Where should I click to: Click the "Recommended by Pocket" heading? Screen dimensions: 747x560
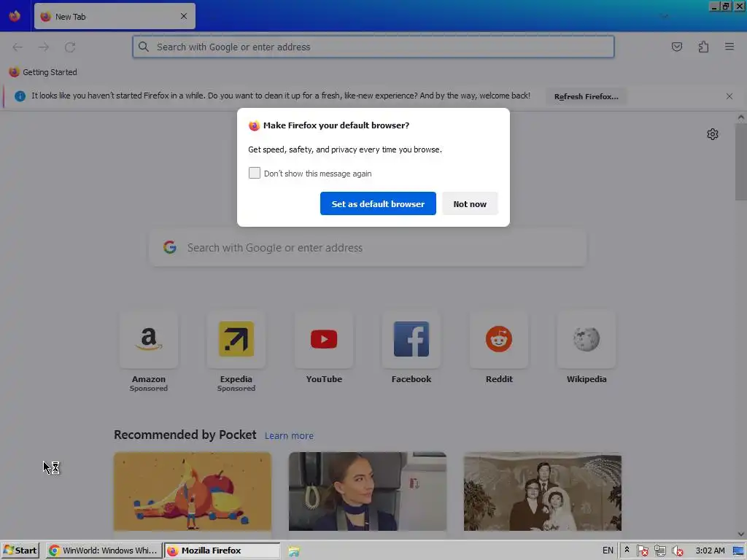(185, 435)
